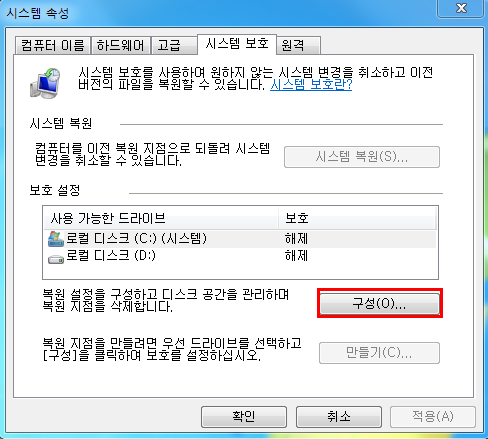
Task: Open the 하드웨어 tab
Action: click(x=121, y=45)
